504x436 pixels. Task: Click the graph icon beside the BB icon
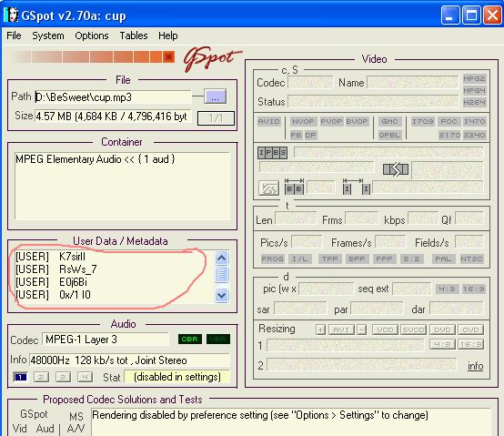268,188
